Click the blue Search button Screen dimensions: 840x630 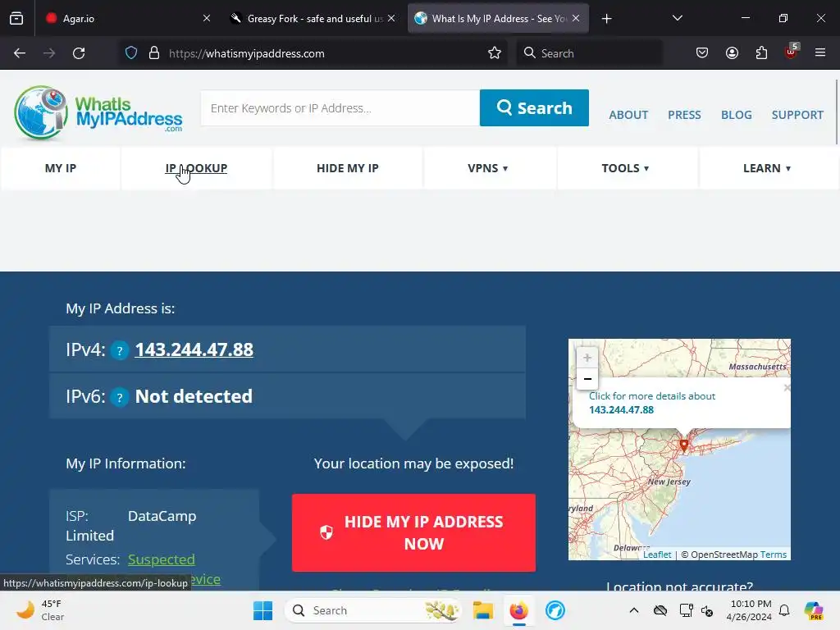pyautogui.click(x=534, y=107)
